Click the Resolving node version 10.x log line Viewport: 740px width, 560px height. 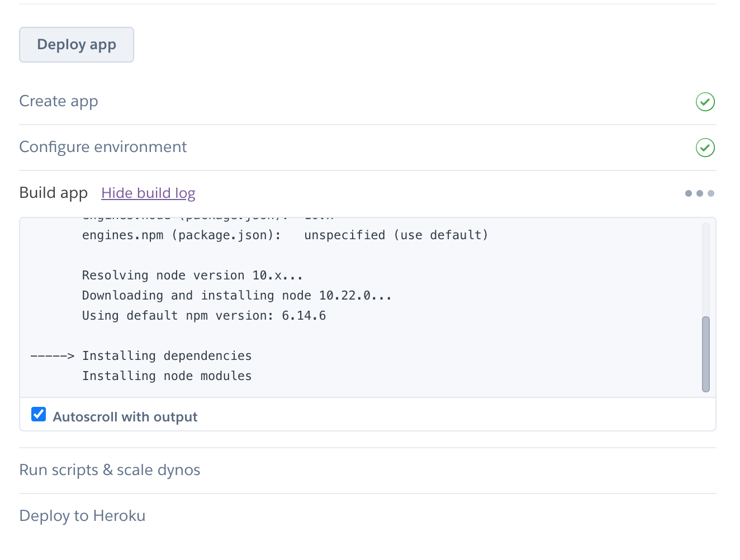coord(192,276)
